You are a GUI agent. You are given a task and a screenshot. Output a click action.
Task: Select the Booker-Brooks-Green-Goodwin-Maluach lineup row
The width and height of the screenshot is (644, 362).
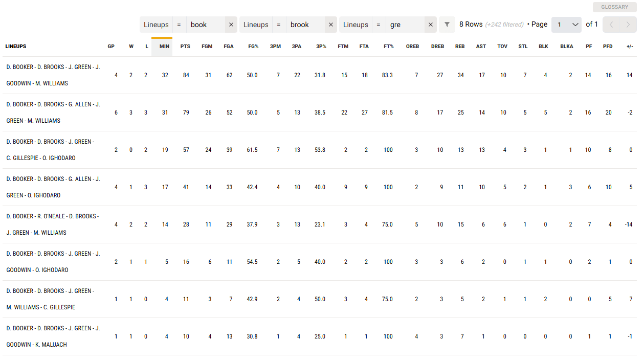(53, 336)
